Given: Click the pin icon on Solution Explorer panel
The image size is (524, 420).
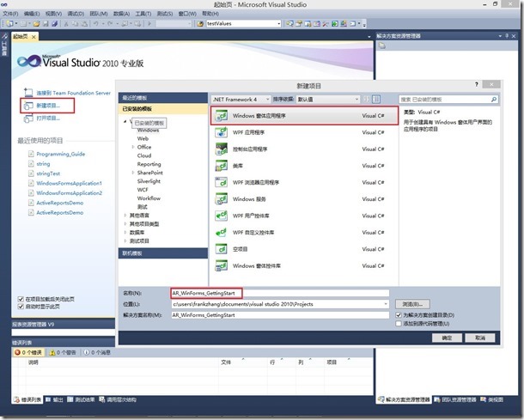Looking at the screenshot, I should [x=507, y=36].
